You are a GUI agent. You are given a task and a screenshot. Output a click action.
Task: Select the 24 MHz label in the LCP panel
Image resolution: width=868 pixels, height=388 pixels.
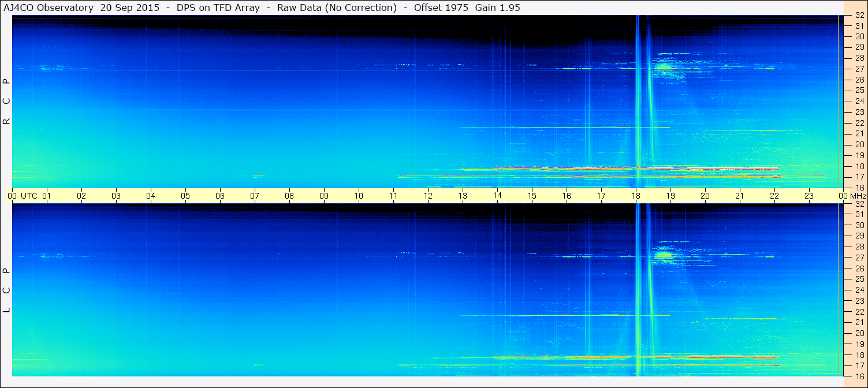pos(859,290)
